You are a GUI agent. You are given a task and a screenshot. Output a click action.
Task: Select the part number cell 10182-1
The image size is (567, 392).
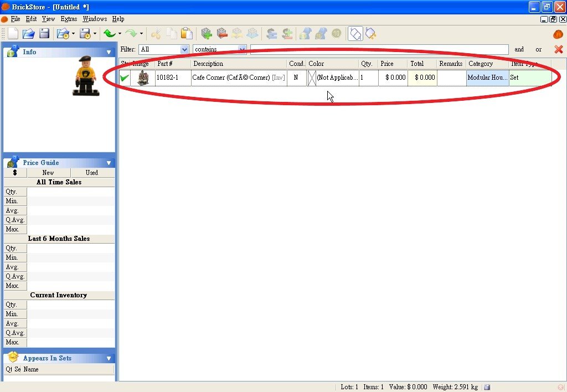pyautogui.click(x=173, y=78)
